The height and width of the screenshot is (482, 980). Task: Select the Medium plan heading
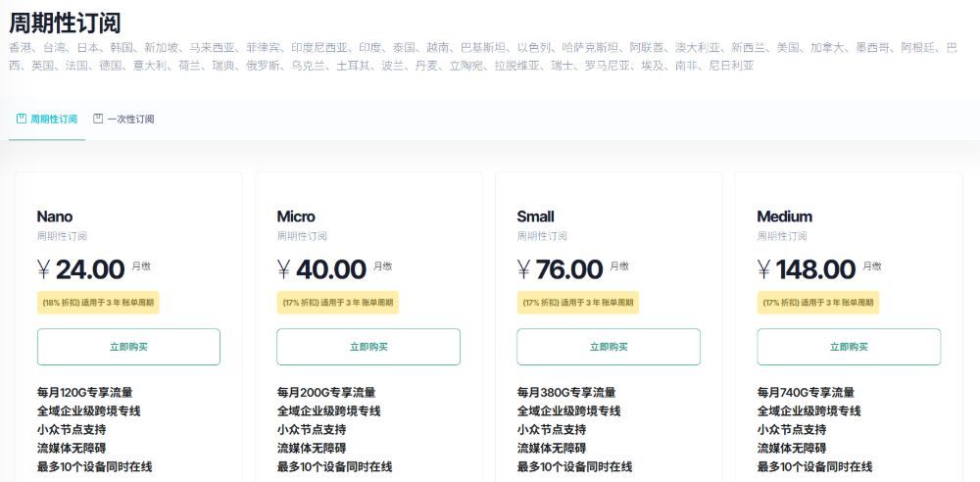(784, 217)
